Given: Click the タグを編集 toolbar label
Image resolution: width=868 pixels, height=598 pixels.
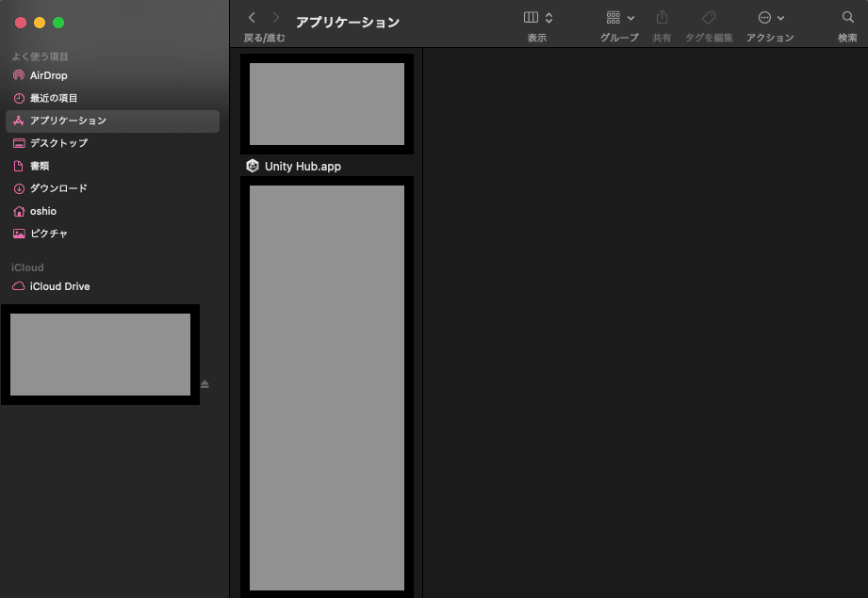Looking at the screenshot, I should pyautogui.click(x=709, y=38).
